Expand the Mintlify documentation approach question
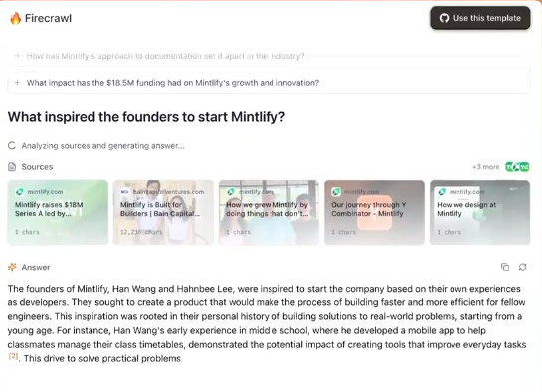The image size is (542, 392). pos(269,56)
